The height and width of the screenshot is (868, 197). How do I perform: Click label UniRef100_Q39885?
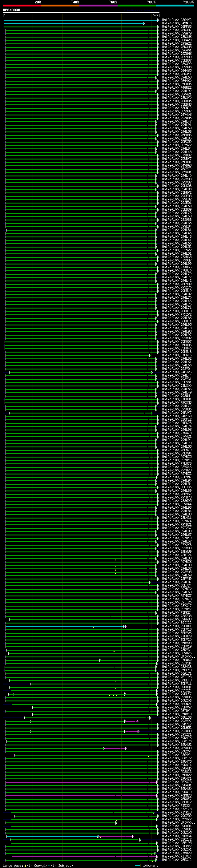pyautogui.click(x=177, y=829)
